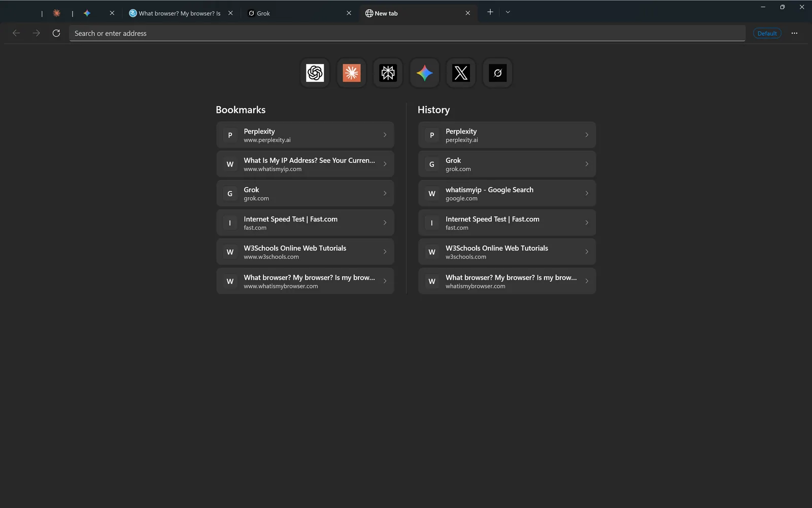812x508 pixels.
Task: Close the What browser? tab
Action: click(230, 13)
